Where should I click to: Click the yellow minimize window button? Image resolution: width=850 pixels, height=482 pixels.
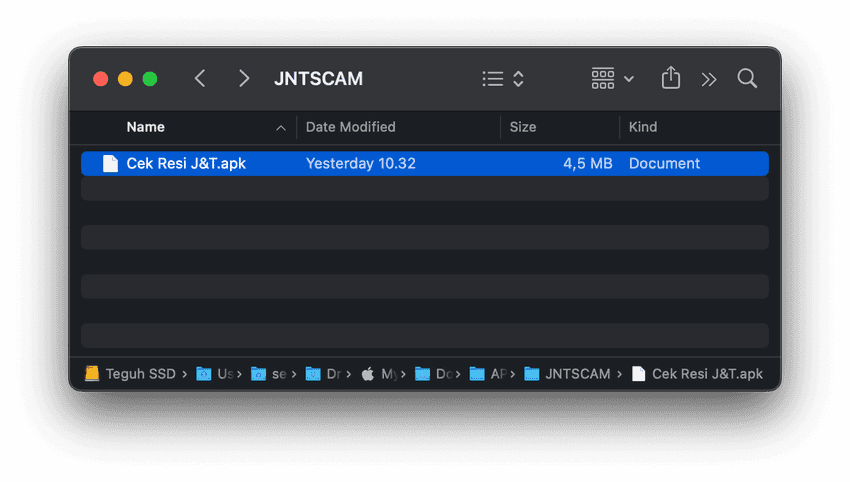125,79
